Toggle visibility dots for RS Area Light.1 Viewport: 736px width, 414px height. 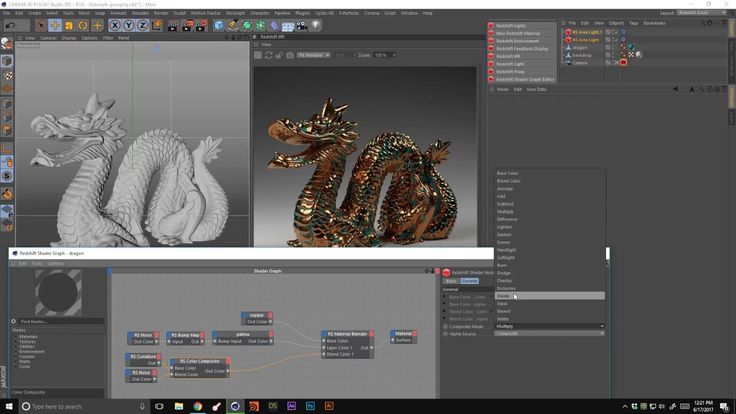611,32
